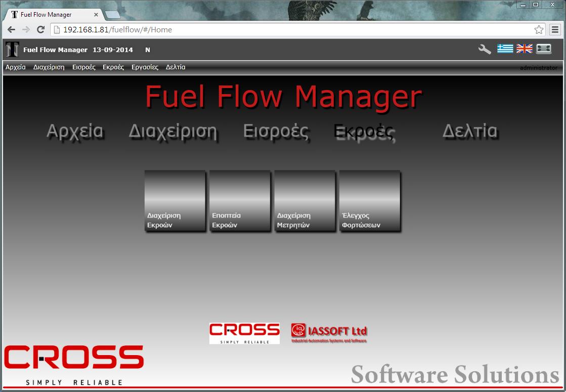Image resolution: width=566 pixels, height=392 pixels.
Task: Bookmark this page with the star icon
Action: pos(539,30)
